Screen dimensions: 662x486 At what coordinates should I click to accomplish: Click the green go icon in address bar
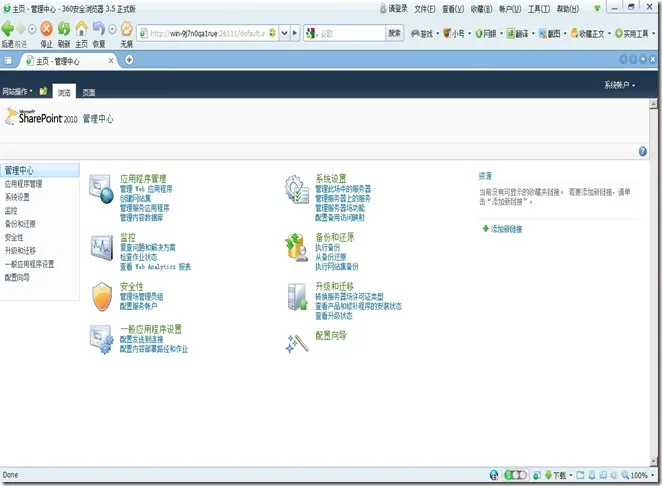coord(273,33)
